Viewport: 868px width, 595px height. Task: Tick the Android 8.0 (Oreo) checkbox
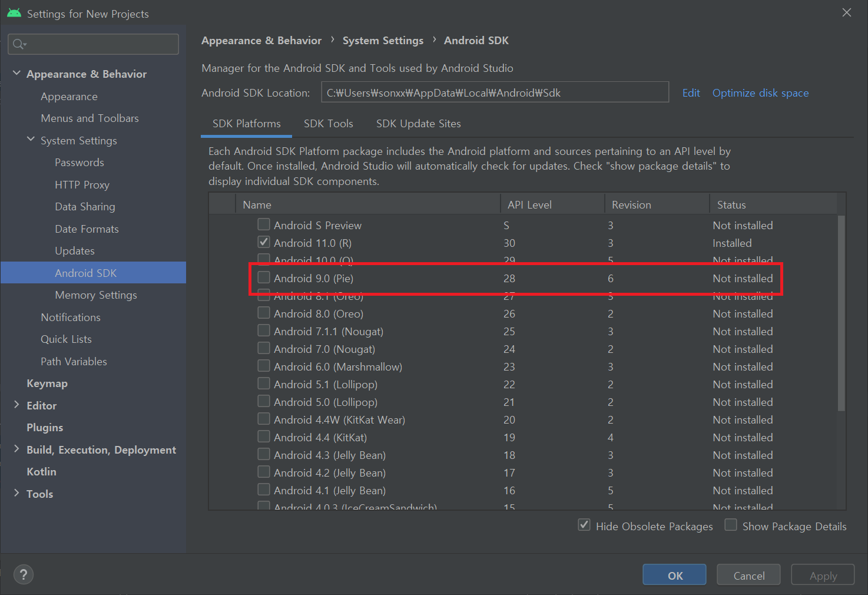264,313
